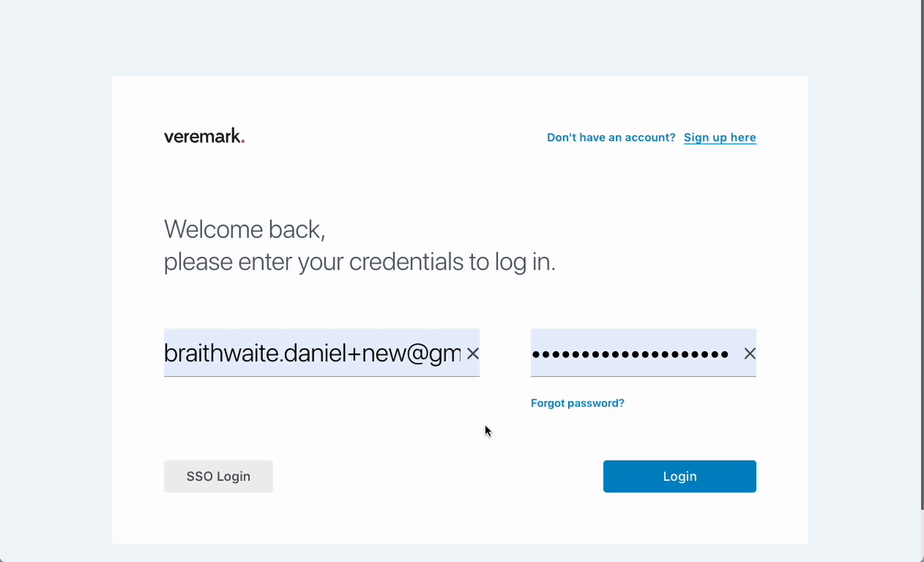Focus the email address input field
This screenshot has height=562, width=924.
click(312, 354)
